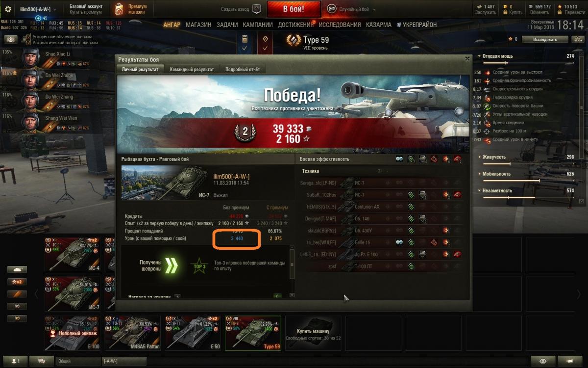The width and height of the screenshot is (588, 368).
Task: Open game settings via the gear icon
Action: (8, 9)
